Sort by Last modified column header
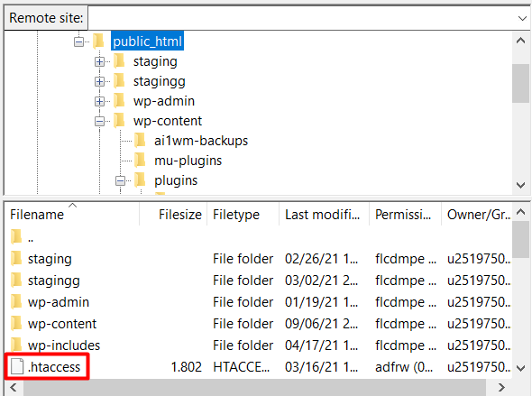This screenshot has height=396, width=532. pyautogui.click(x=324, y=214)
